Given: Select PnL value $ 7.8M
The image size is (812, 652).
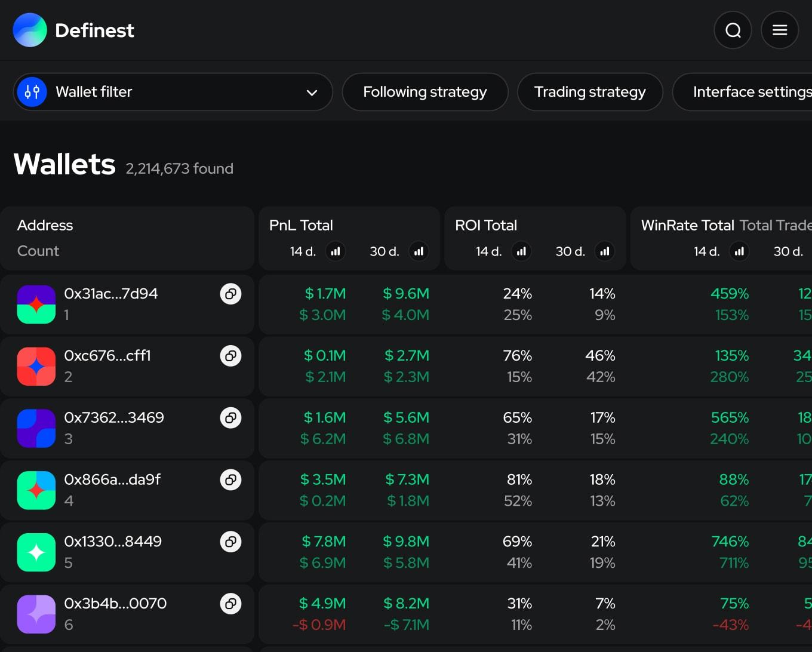Looking at the screenshot, I should 324,542.
